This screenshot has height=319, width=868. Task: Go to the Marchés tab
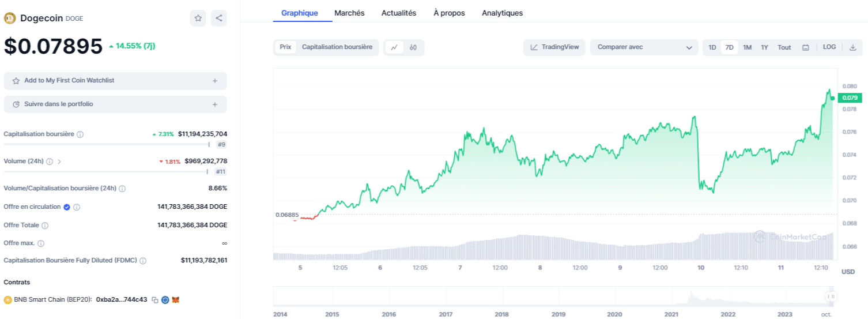[x=349, y=13]
